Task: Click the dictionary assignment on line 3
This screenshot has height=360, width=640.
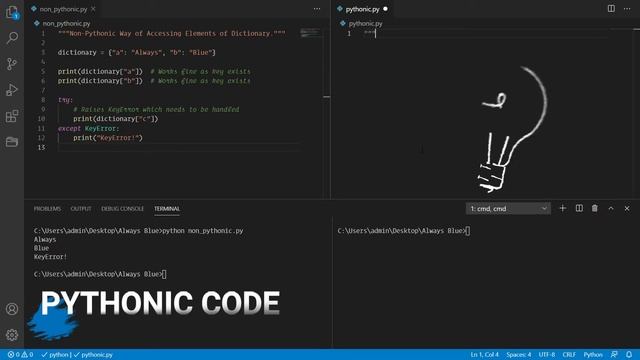Action: 137,52
